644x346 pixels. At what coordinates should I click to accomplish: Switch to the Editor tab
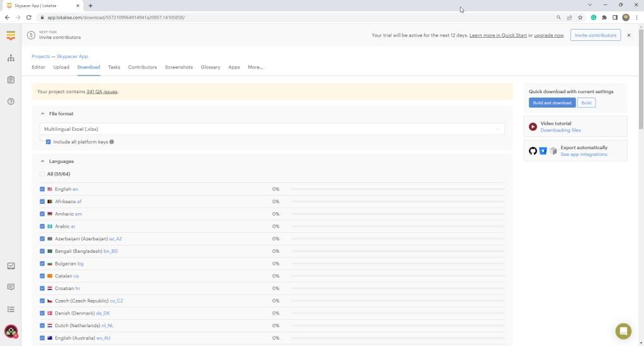[38, 67]
